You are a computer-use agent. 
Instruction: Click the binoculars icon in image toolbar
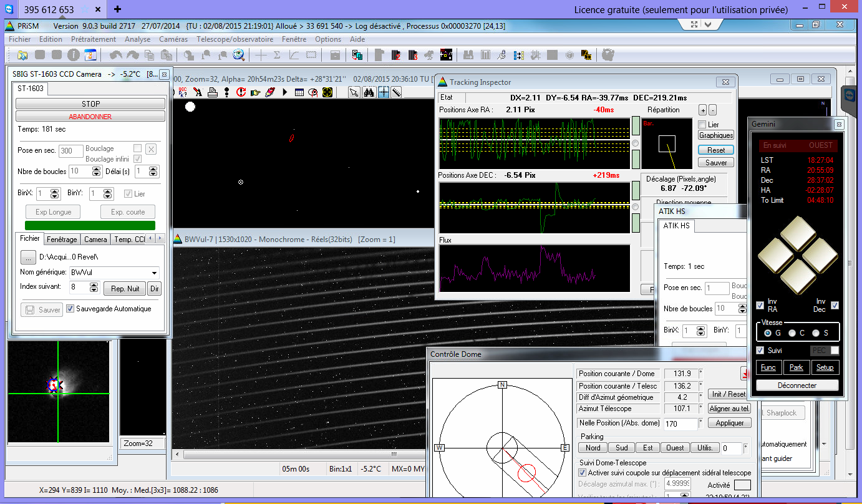point(369,92)
